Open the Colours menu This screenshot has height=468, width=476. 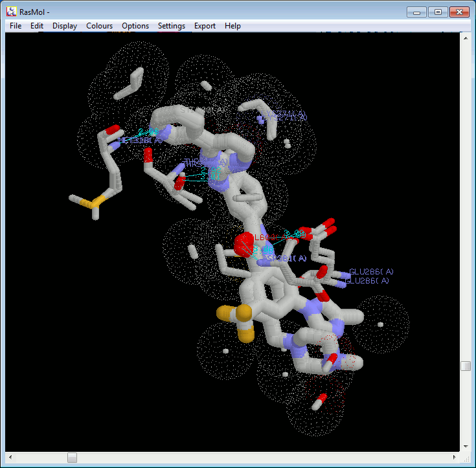(99, 26)
